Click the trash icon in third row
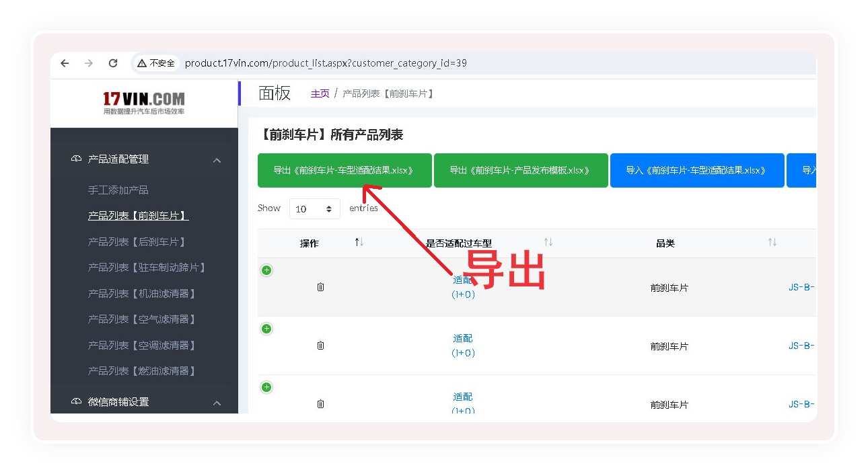The width and height of the screenshot is (868, 474). pos(320,404)
